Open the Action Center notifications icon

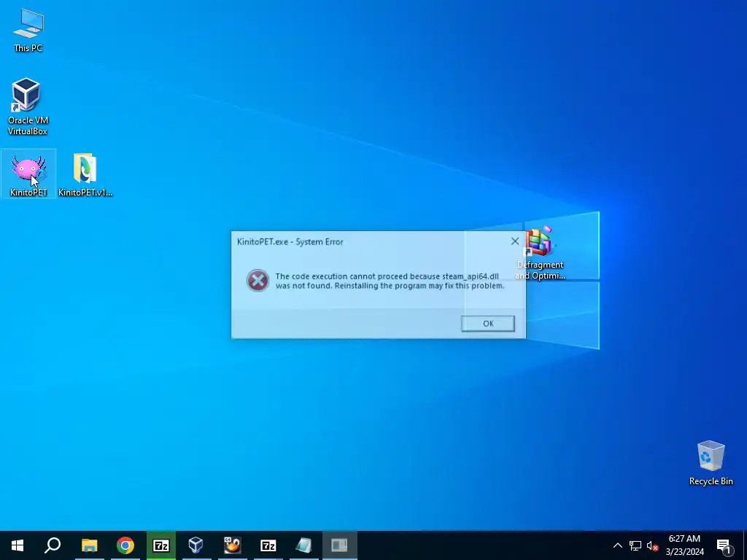coord(724,545)
